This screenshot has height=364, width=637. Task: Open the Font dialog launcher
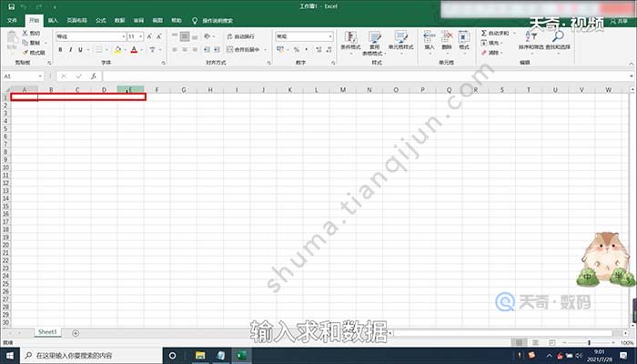(x=163, y=63)
